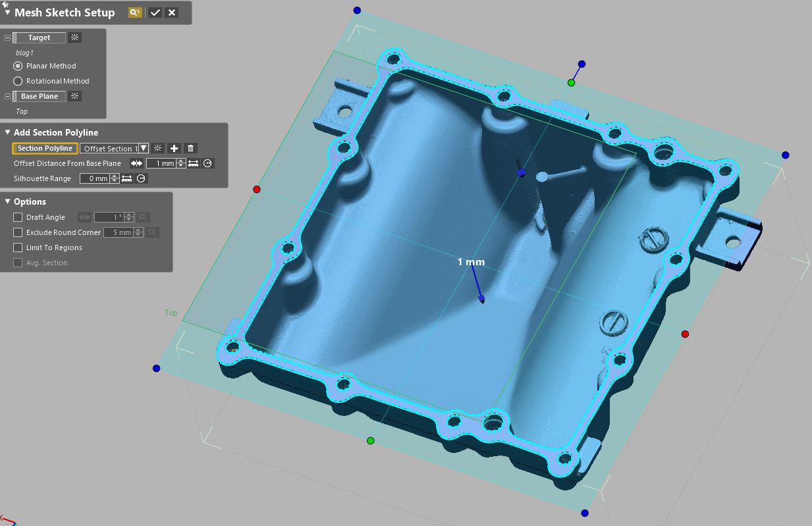The width and height of the screenshot is (812, 526).
Task: Collapse the Target section minus box
Action: pyautogui.click(x=7, y=38)
